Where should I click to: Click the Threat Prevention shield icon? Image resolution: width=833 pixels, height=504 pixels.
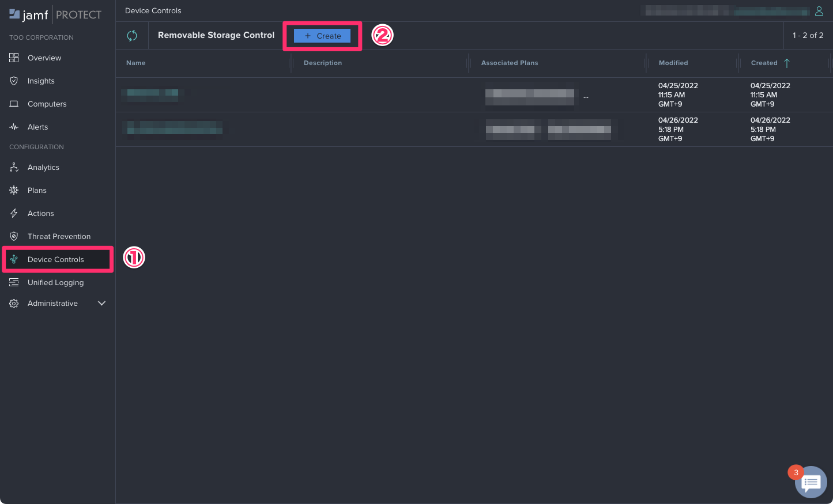tap(14, 236)
